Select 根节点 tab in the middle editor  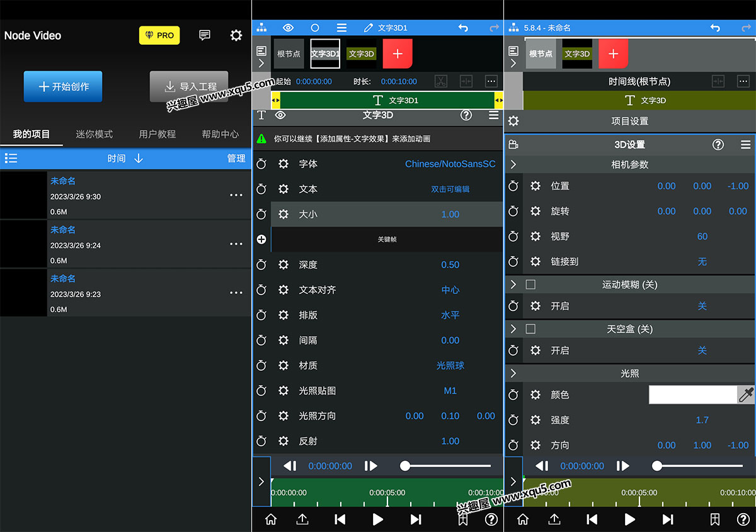click(x=289, y=54)
